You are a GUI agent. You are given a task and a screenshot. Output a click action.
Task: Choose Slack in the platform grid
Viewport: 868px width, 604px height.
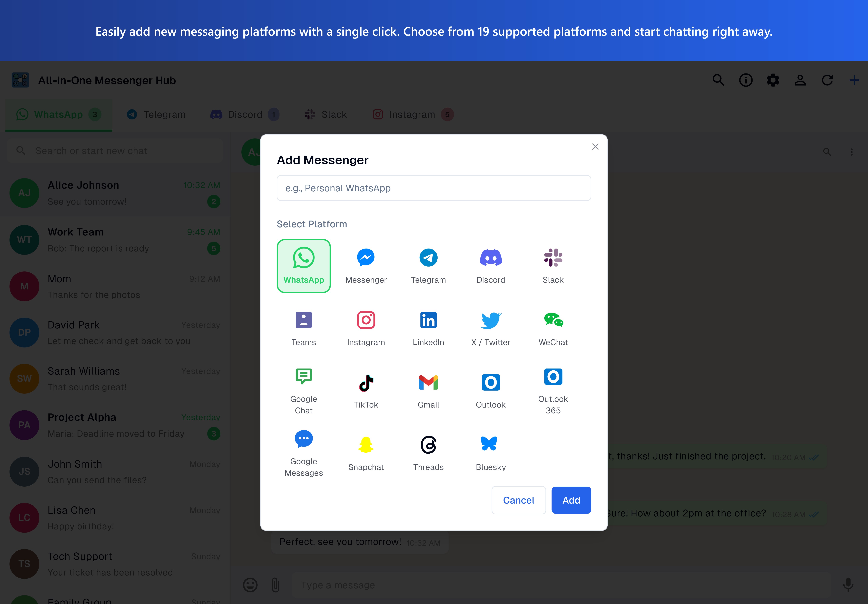point(553,266)
